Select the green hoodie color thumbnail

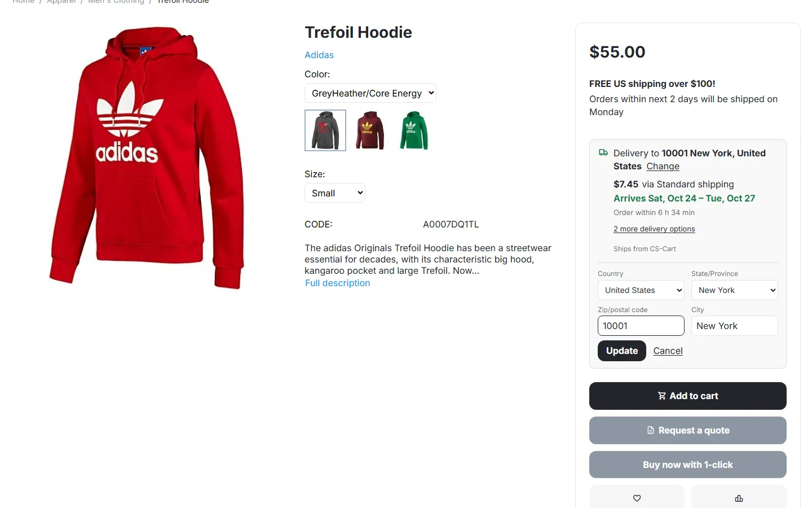point(413,130)
